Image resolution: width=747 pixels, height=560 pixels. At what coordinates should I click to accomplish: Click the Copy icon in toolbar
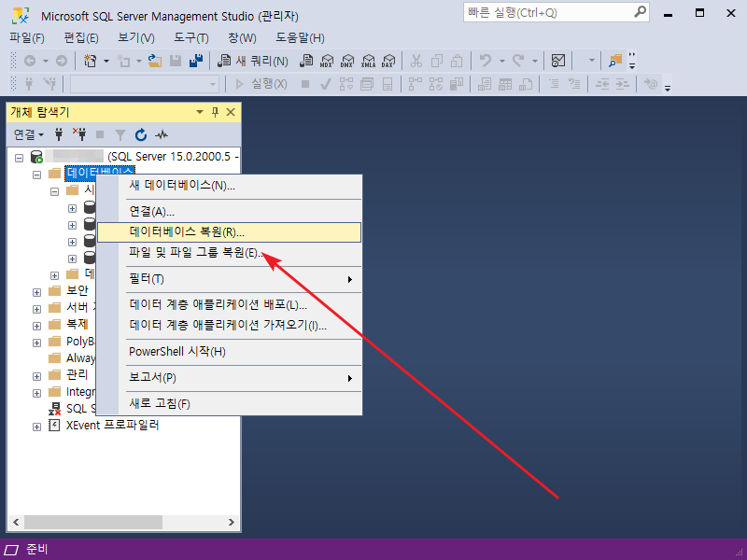pyautogui.click(x=436, y=61)
